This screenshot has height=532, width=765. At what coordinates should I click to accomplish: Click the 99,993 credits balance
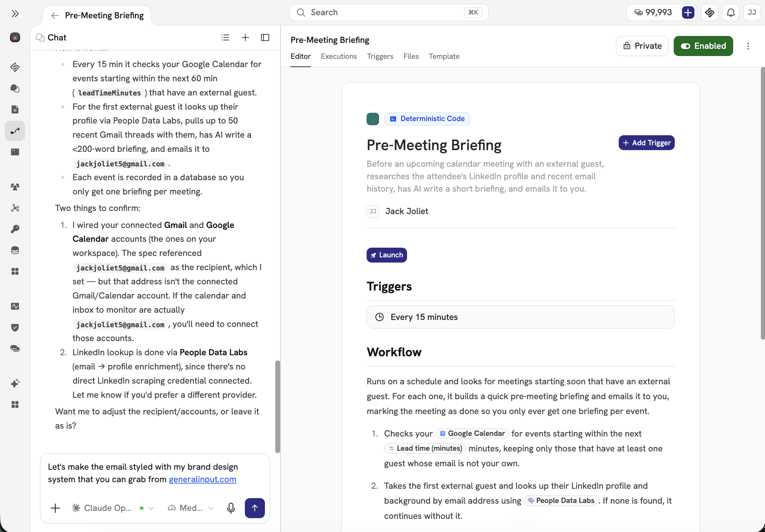tap(653, 12)
